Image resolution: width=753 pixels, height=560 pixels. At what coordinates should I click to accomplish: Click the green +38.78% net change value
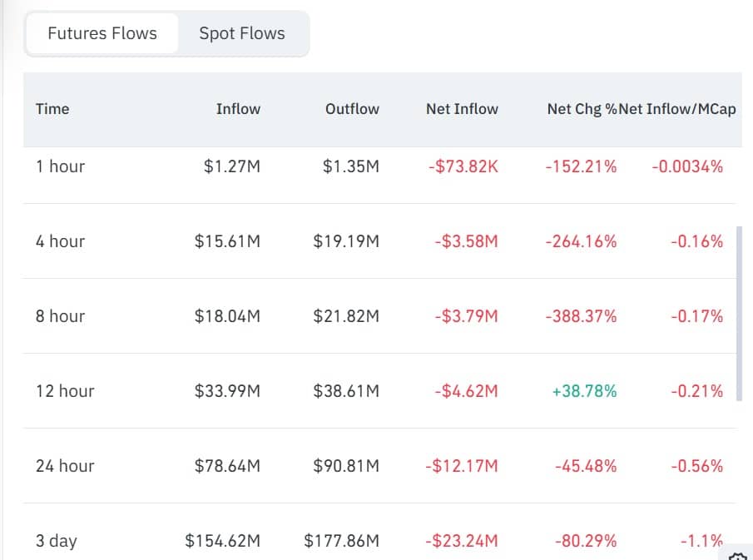(584, 391)
